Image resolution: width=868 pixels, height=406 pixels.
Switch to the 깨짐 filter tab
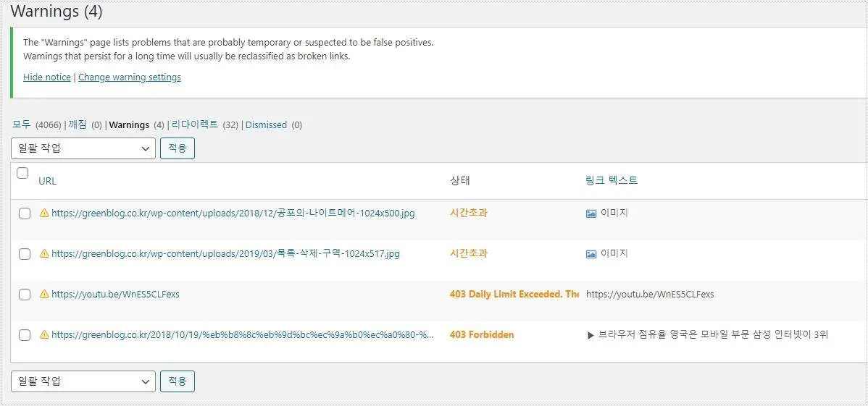[x=78, y=125]
